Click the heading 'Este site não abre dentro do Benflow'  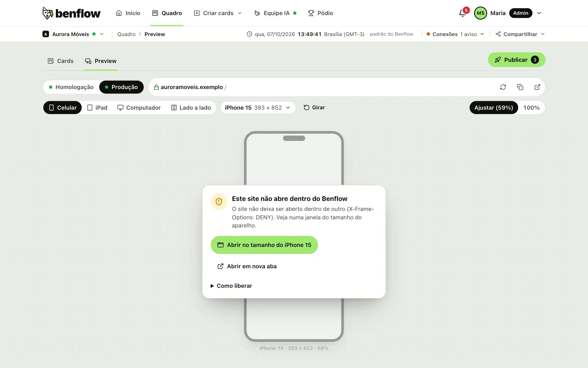point(290,199)
